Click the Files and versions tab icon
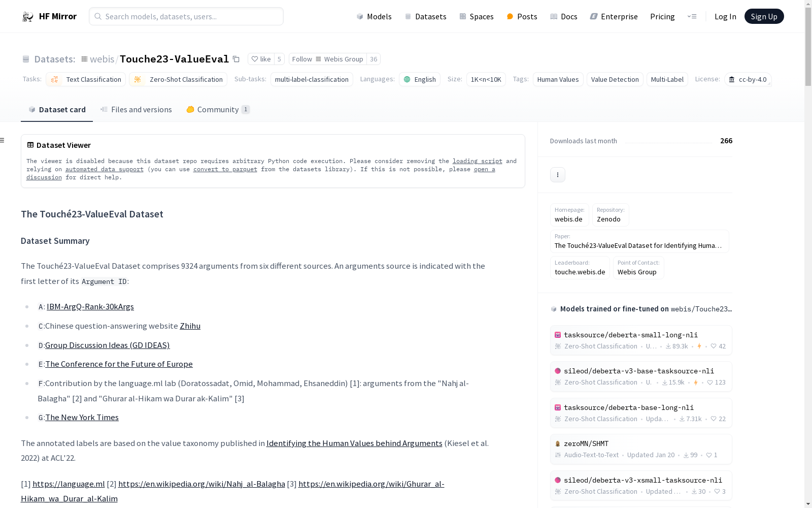This screenshot has width=812, height=508. click(104, 109)
